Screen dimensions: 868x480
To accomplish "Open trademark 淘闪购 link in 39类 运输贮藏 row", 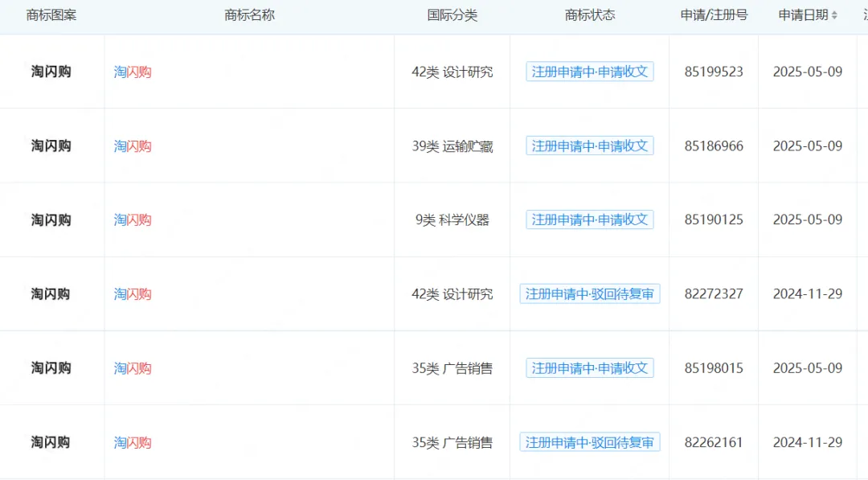I will click(x=131, y=146).
